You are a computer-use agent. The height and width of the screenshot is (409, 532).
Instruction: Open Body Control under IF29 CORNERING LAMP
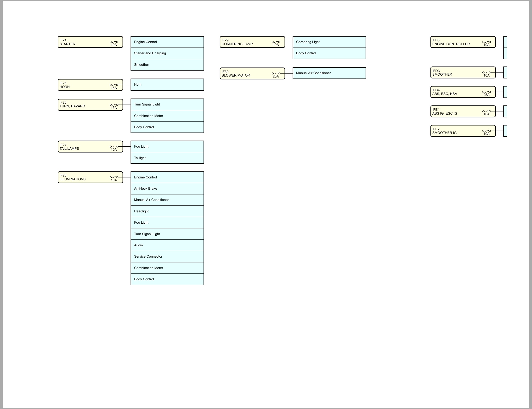[329, 53]
